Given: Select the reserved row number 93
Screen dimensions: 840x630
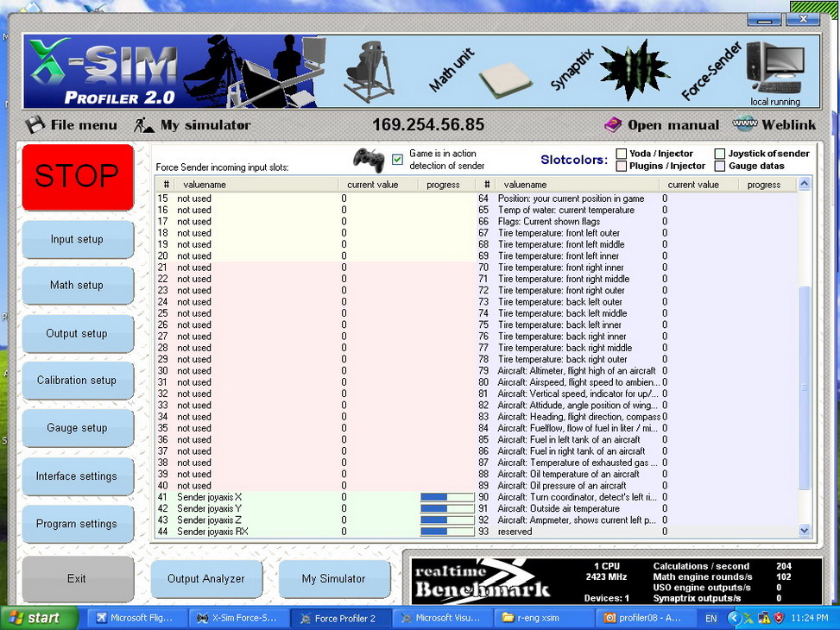Looking at the screenshot, I should (x=636, y=532).
